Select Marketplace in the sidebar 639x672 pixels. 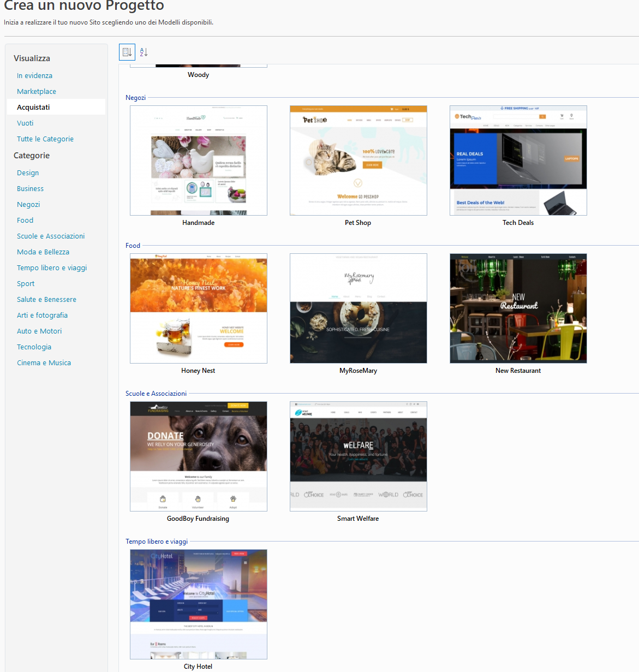[37, 92]
